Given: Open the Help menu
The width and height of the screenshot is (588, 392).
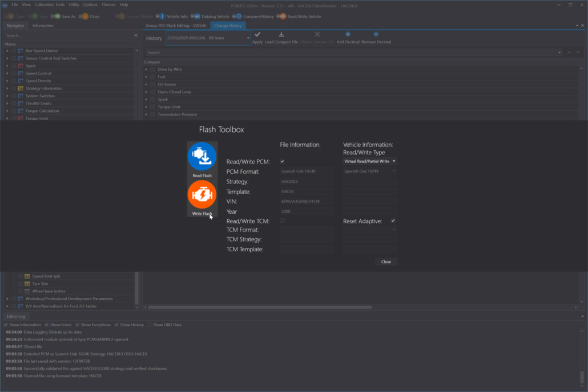Looking at the screenshot, I should point(124,5).
